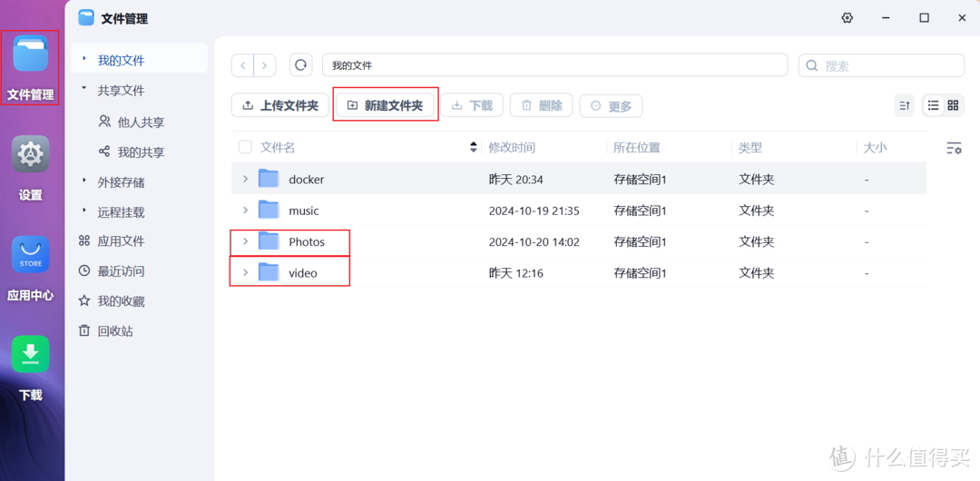Expand the video folder row
The height and width of the screenshot is (481, 980).
(x=245, y=272)
